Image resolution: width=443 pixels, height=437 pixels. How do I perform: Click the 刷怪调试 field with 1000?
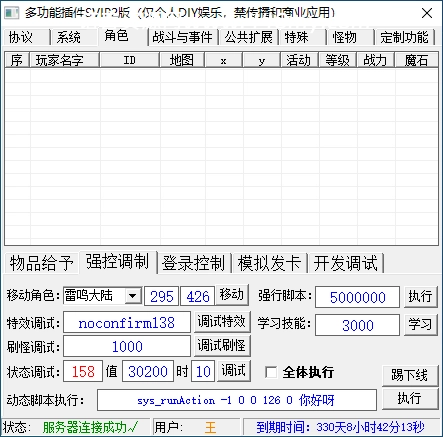click(x=127, y=346)
